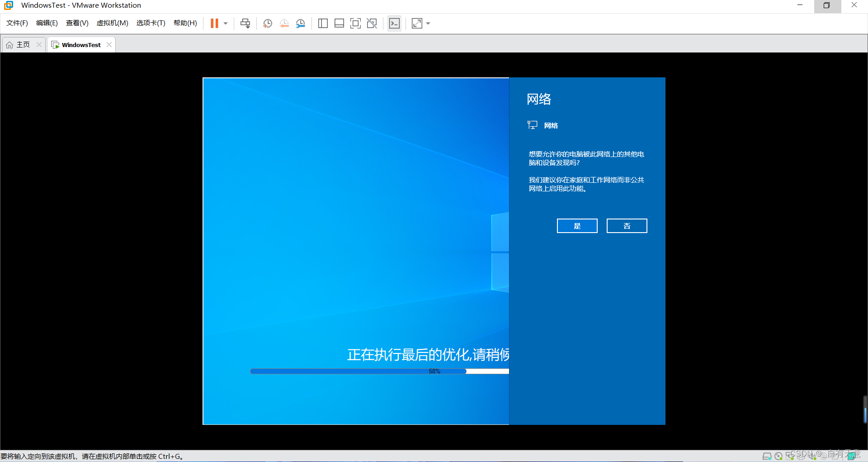Close the WindowsTest tab
This screenshot has height=462, width=868.
coord(109,45)
